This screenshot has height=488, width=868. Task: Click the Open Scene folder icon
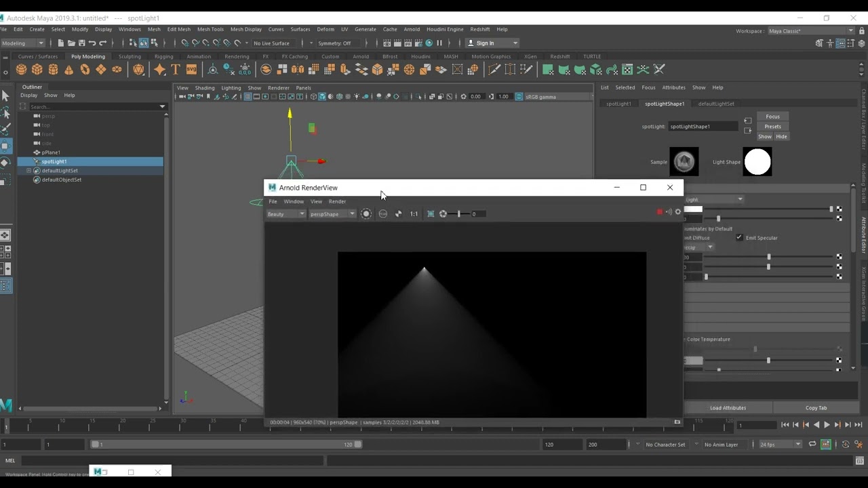(x=71, y=43)
